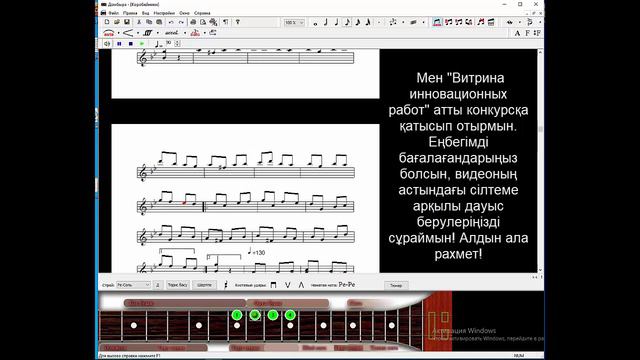The width and height of the screenshot is (640, 360).
Task: Open print preview icon
Action: pos(203,22)
